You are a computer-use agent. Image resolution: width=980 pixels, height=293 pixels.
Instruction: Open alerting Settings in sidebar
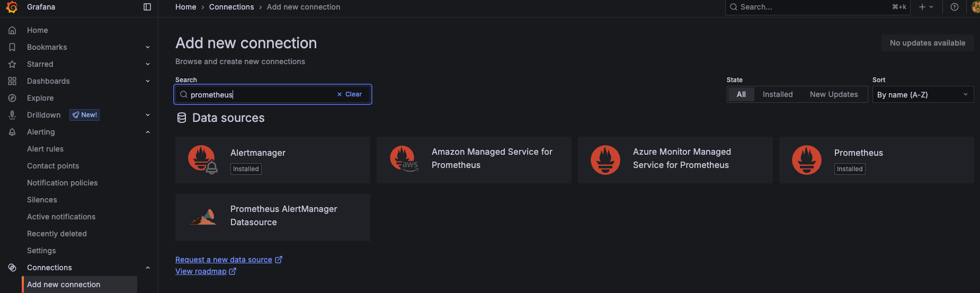41,251
